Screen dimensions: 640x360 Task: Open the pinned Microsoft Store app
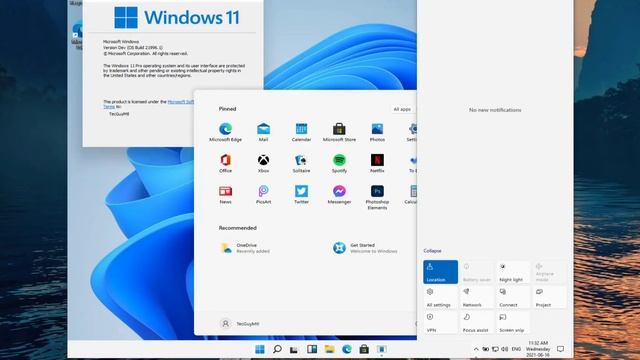click(x=339, y=132)
